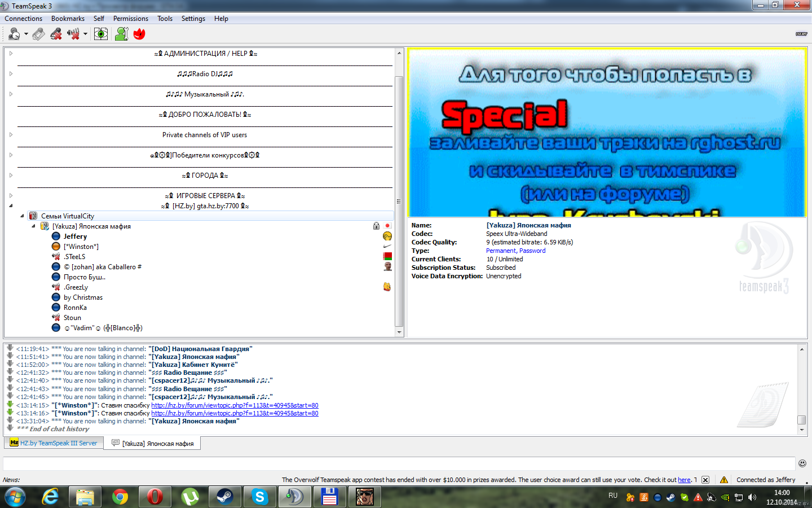Image resolution: width=812 pixels, height=508 pixels.
Task: Toggle away status toolbar icon
Action: click(14, 34)
